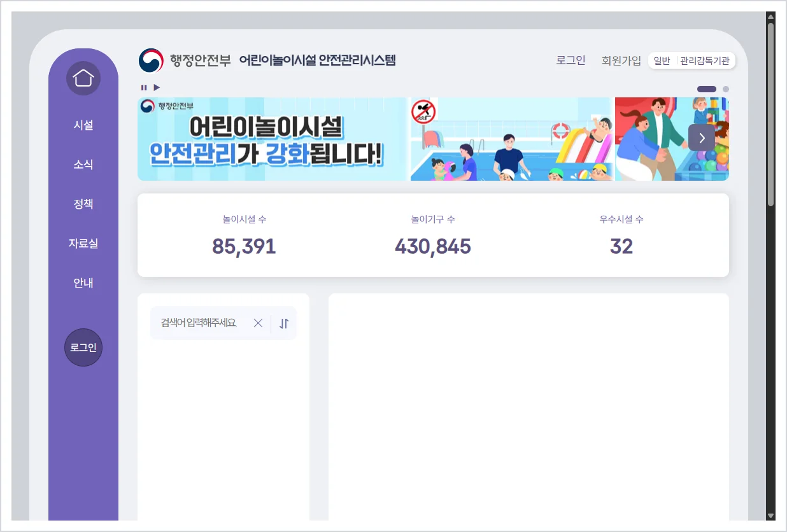The width and height of the screenshot is (787, 532).
Task: Switch to 관리감독기관 mode
Action: (x=705, y=61)
